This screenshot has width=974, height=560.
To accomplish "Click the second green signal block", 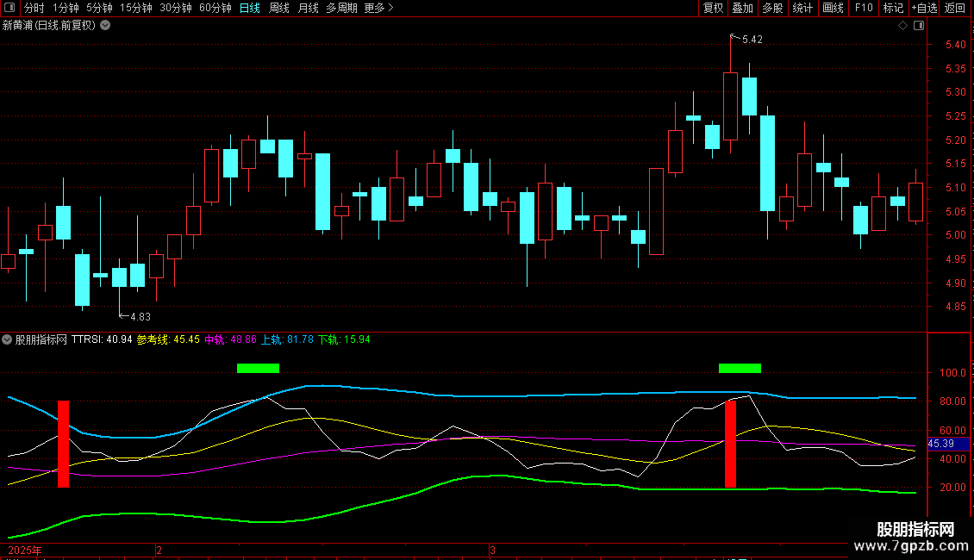I will coord(740,368).
